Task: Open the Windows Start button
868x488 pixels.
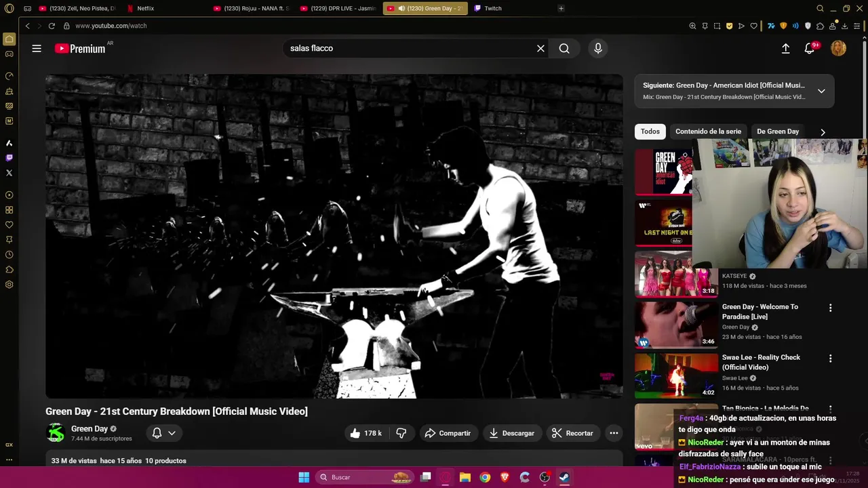Action: (304, 477)
